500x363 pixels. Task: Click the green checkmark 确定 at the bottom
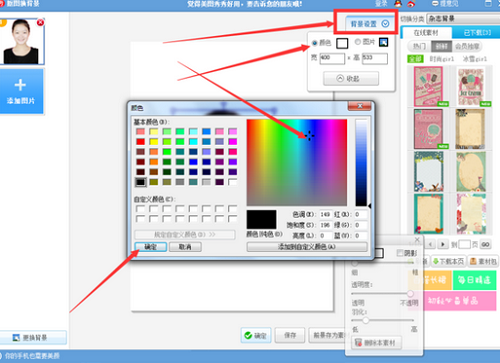pyautogui.click(x=256, y=335)
